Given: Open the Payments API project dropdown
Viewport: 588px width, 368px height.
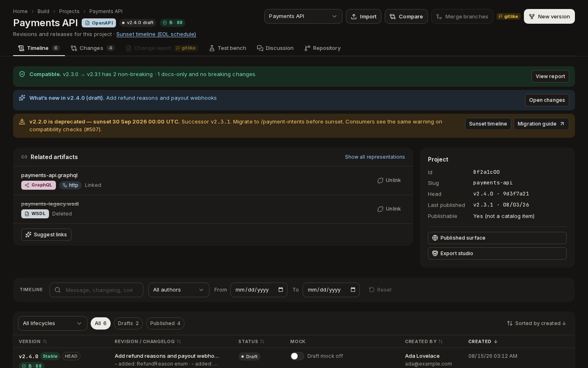Looking at the screenshot, I should (x=303, y=16).
